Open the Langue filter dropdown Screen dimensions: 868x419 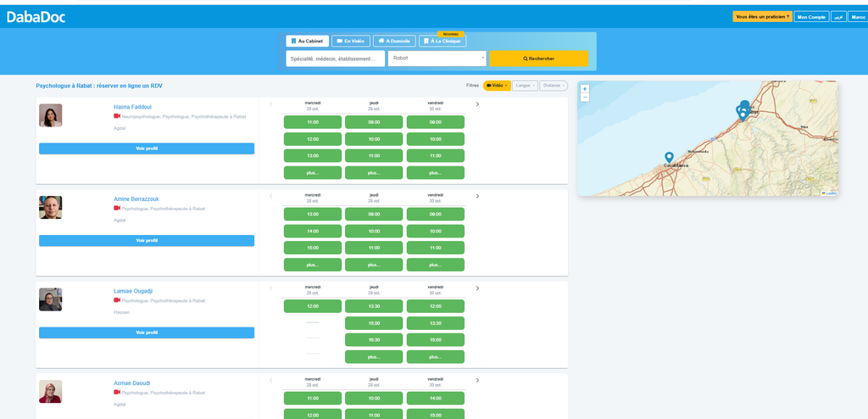coord(525,86)
